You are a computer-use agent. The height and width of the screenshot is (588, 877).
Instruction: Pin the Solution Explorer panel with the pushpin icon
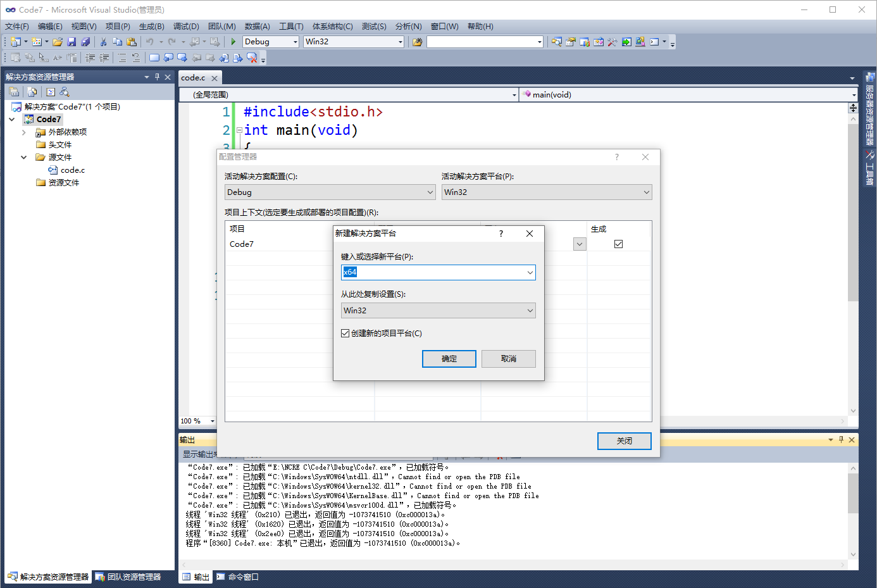157,77
